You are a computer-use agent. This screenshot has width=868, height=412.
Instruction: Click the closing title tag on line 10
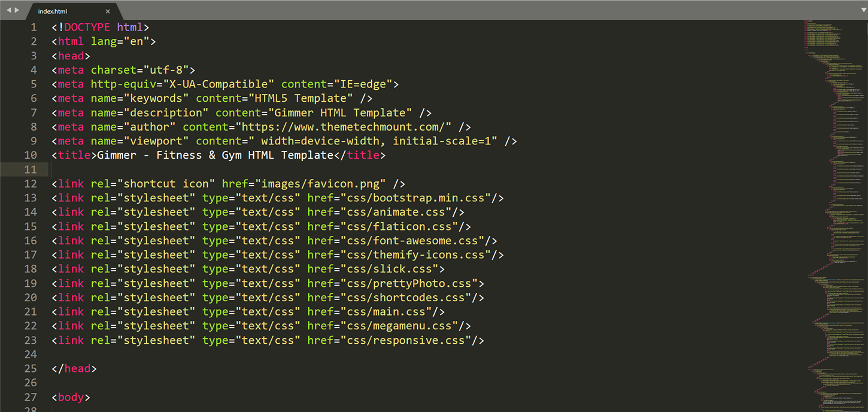pos(360,156)
